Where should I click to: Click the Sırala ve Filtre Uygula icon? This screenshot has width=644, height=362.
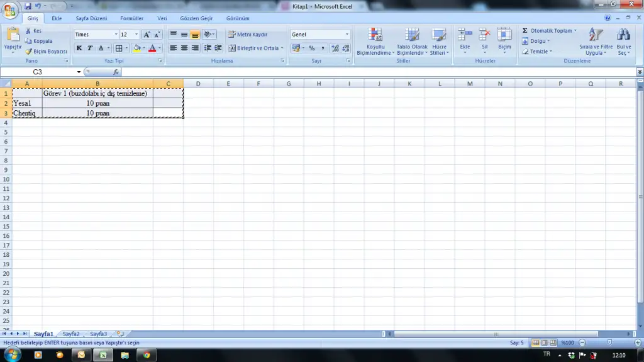click(x=596, y=42)
